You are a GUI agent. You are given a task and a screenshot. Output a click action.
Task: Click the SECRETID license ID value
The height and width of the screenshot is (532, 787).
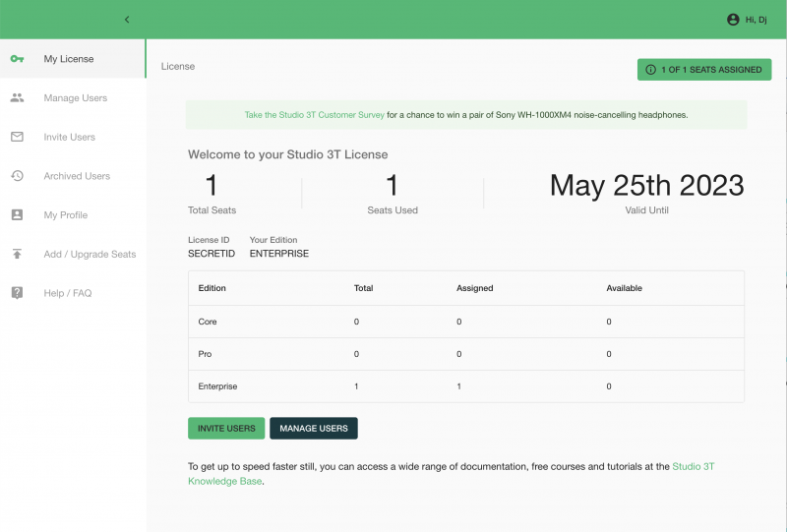212,254
